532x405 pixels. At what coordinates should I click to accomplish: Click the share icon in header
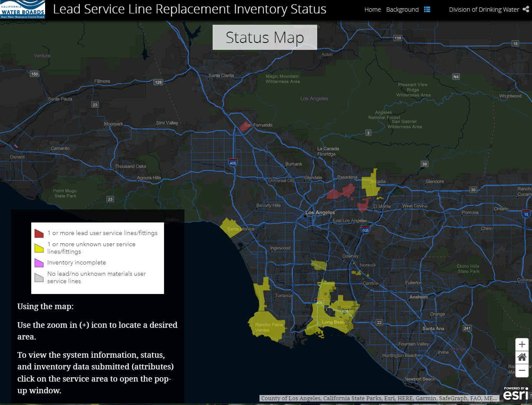526,10
